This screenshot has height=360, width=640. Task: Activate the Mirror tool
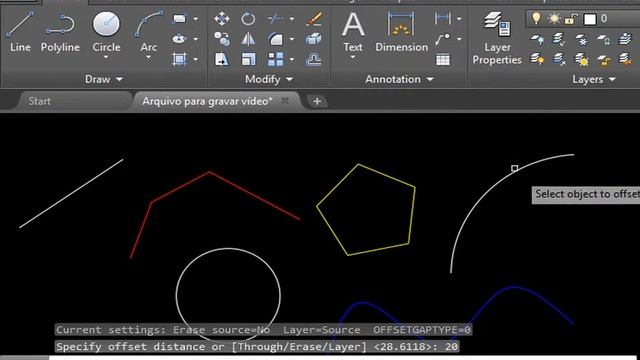pos(248,39)
